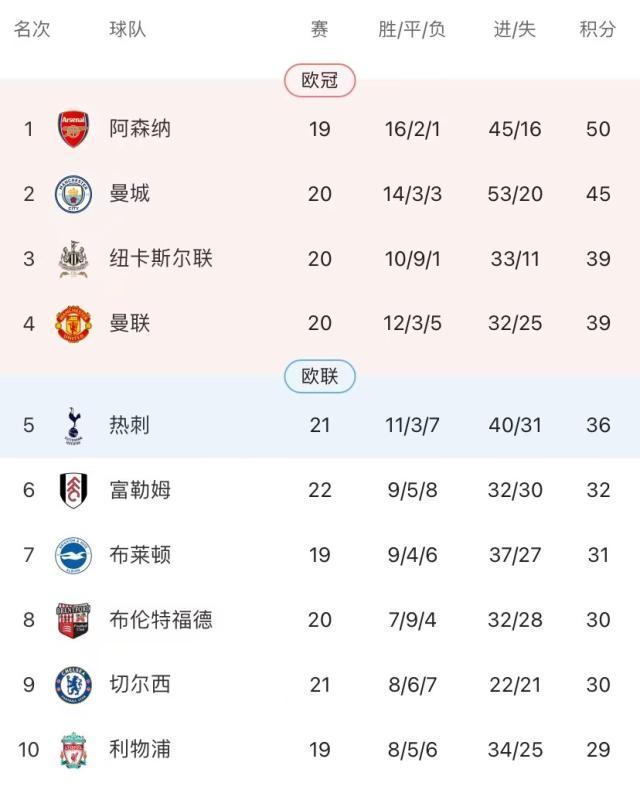Click the Arsenal club crest
The image size is (640, 793).
(x=73, y=129)
